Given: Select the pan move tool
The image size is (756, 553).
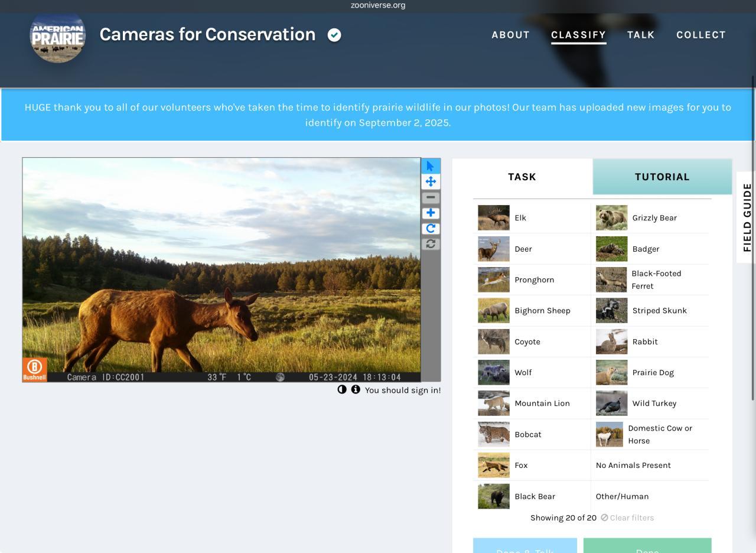Looking at the screenshot, I should (431, 182).
